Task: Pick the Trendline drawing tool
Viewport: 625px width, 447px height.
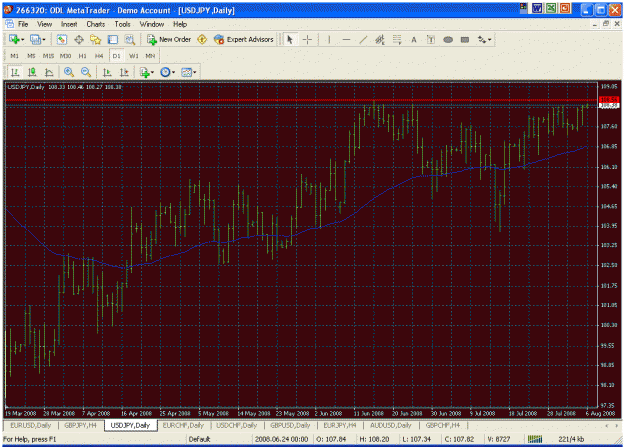Action: click(363, 39)
